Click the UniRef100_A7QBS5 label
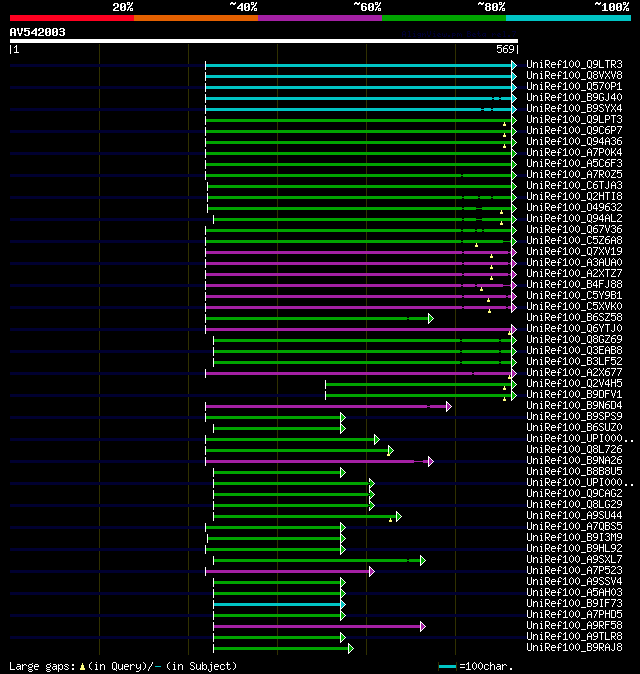The image size is (640, 674). point(574,527)
